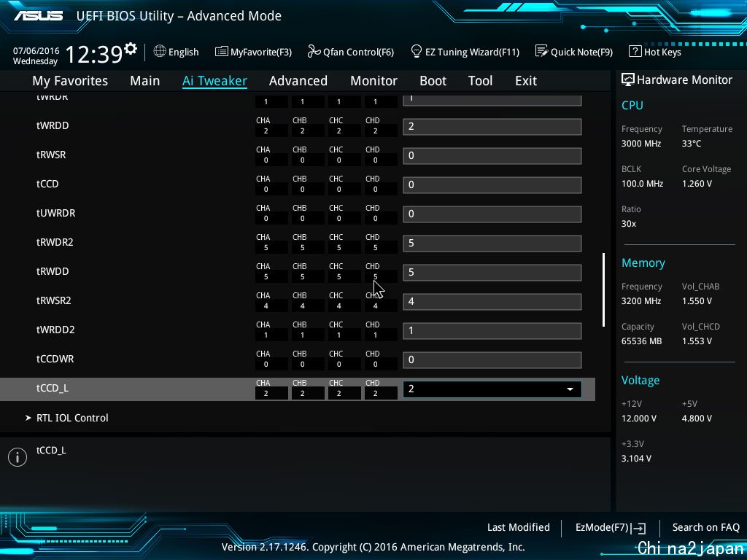Viewport: 747px width, 560px height.
Task: Go to the Monitor tab
Action: tap(373, 80)
